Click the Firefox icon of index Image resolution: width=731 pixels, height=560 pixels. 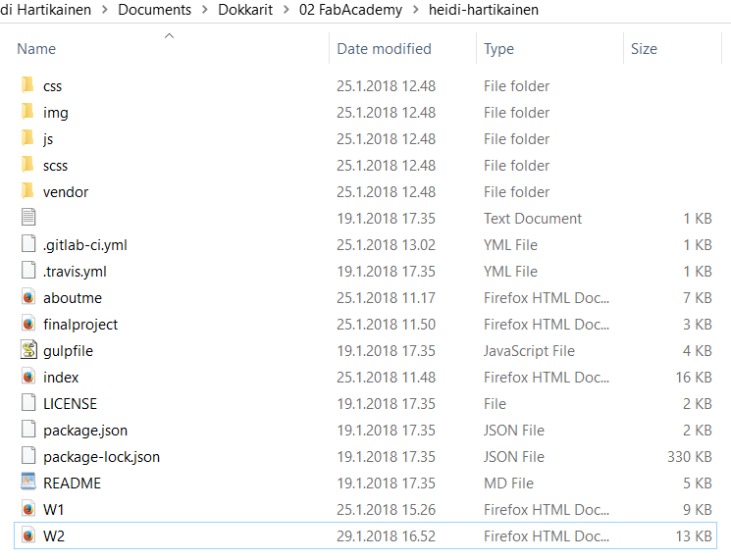pos(28,377)
